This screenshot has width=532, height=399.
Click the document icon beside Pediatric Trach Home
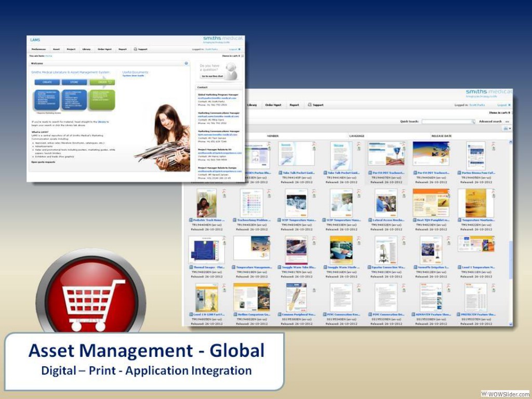pos(191,220)
